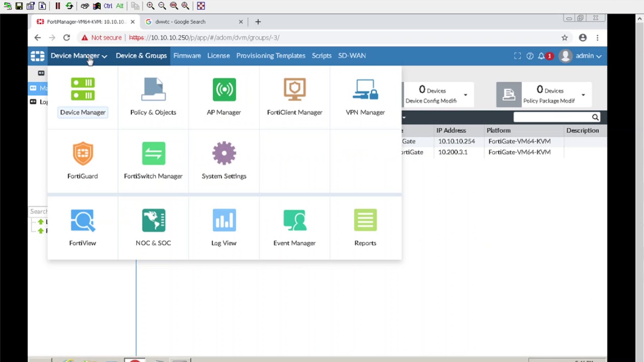Open a new browser tab

tap(258, 22)
